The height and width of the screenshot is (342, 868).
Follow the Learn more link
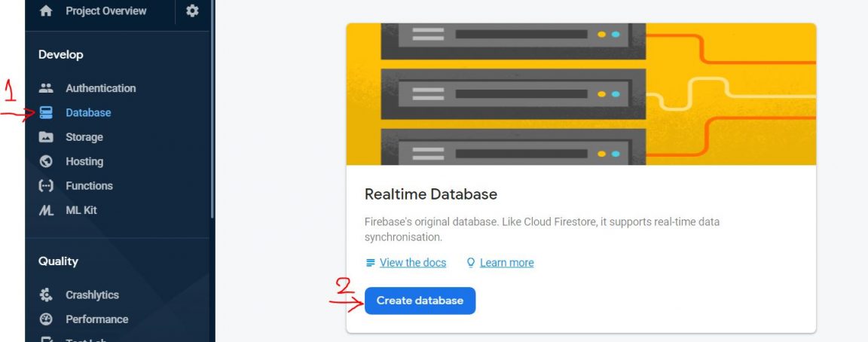[x=506, y=263]
